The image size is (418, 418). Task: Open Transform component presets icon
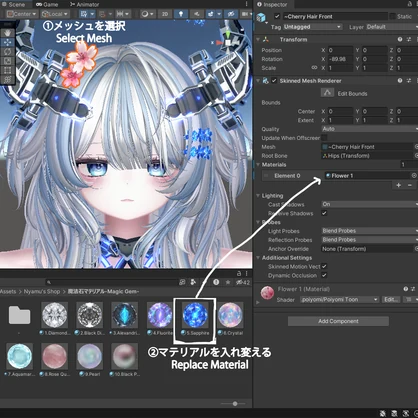pos(409,39)
